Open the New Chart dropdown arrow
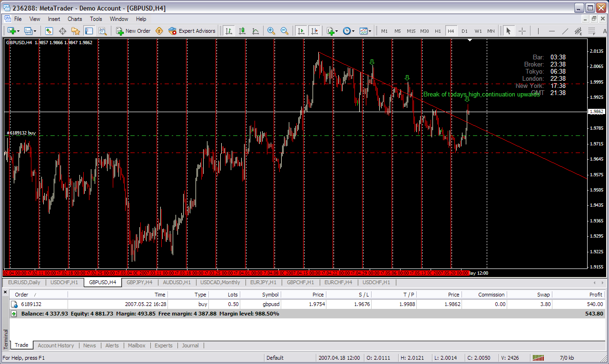The width and height of the screenshot is (609, 364). click(18, 31)
